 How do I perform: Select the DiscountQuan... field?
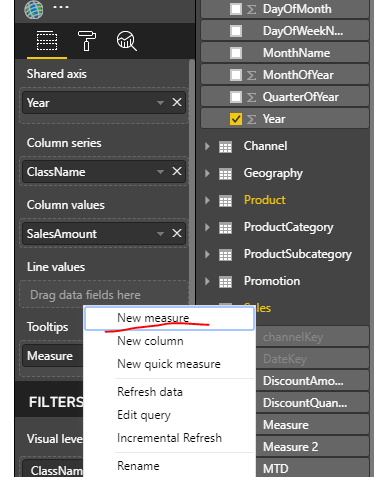pos(312,403)
